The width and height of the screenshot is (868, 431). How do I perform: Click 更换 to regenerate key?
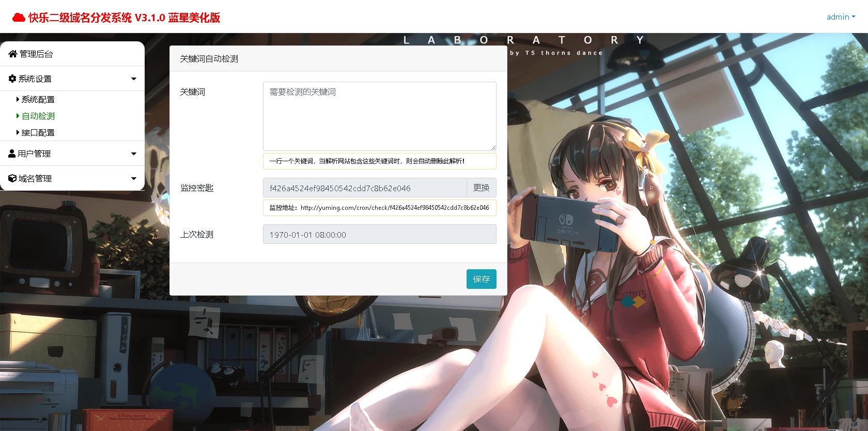tap(482, 188)
